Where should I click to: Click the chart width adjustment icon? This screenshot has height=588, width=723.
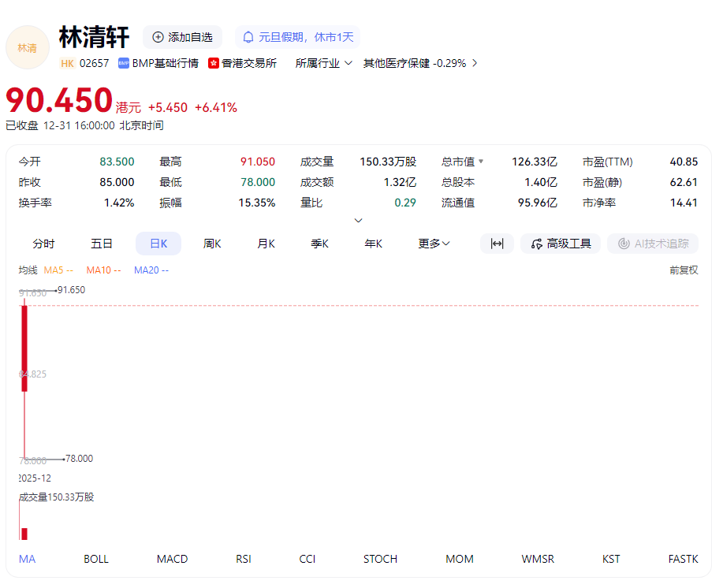[x=497, y=244]
